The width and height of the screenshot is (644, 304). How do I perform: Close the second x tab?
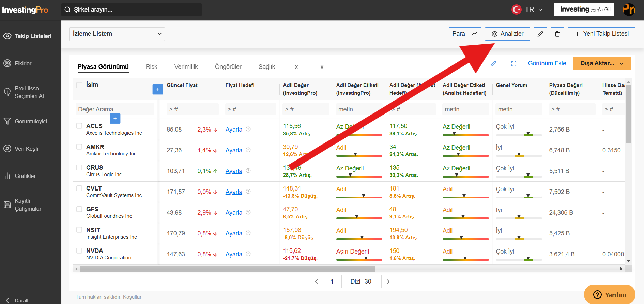(322, 67)
